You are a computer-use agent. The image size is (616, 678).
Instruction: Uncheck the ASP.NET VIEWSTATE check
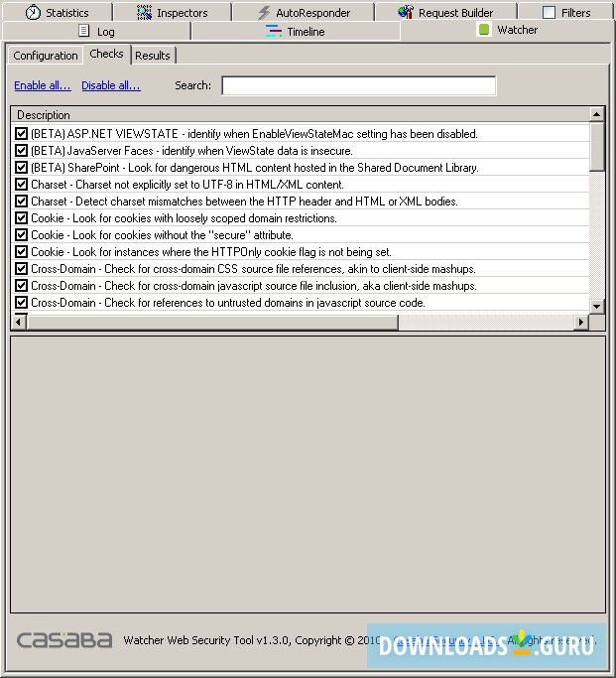[x=21, y=134]
